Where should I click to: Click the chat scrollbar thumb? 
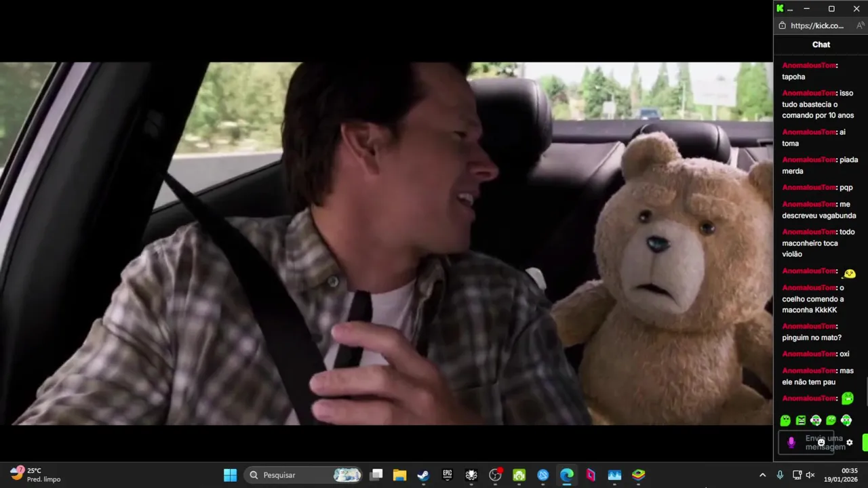coord(867,393)
